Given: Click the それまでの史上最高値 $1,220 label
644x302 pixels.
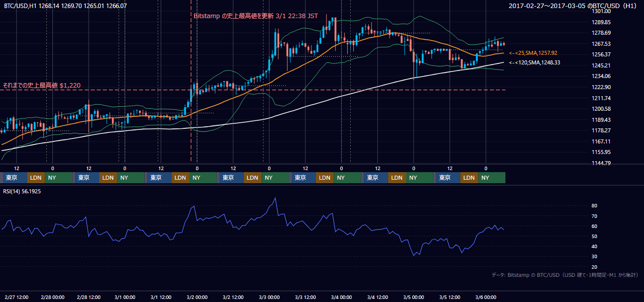Looking at the screenshot, I should pyautogui.click(x=42, y=85).
